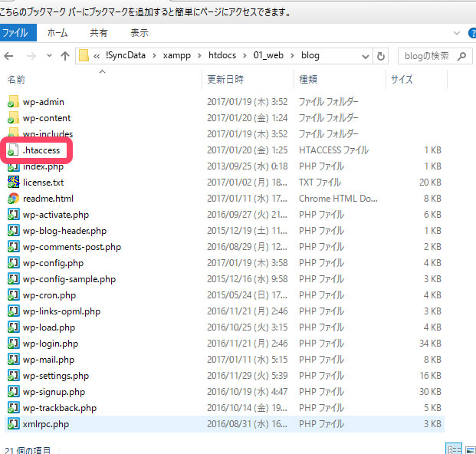Click the 2016/10/19 (水) 4:47 date cell

pos(247,391)
